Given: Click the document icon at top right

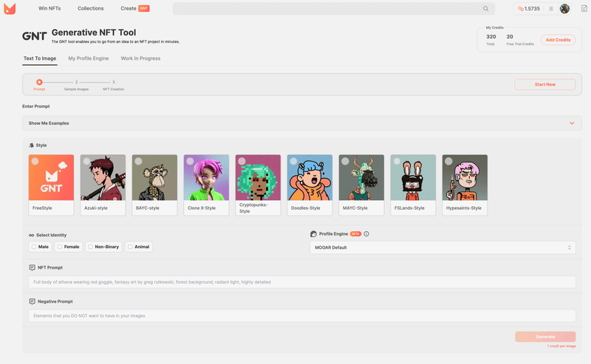Looking at the screenshot, I should click(584, 9).
